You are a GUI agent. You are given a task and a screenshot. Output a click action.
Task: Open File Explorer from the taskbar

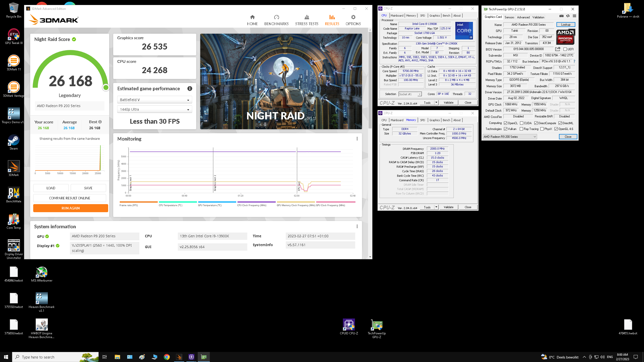(117, 357)
